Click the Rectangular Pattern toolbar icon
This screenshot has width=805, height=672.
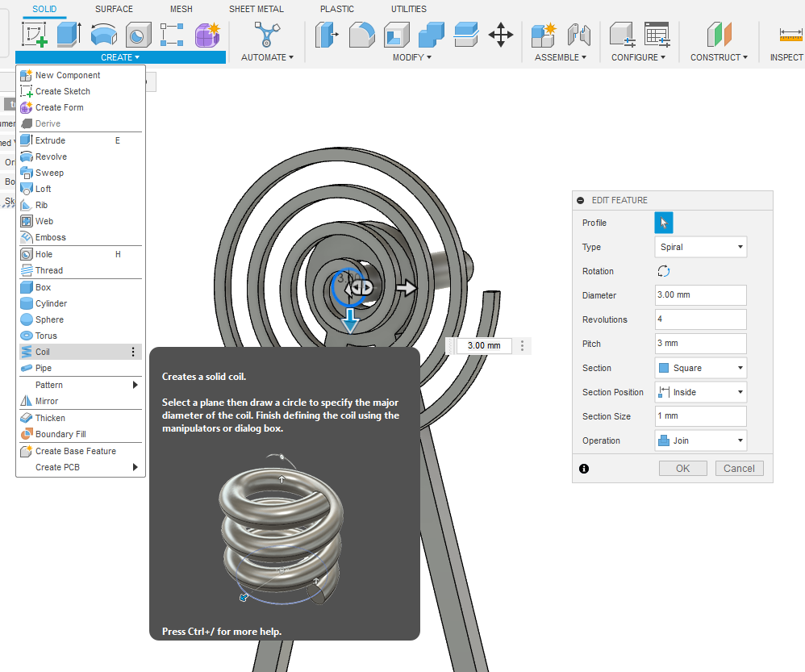(172, 35)
